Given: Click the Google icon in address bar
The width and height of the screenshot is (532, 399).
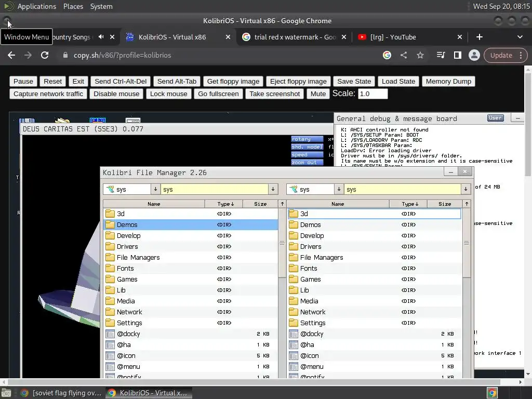Looking at the screenshot, I should [x=387, y=55].
